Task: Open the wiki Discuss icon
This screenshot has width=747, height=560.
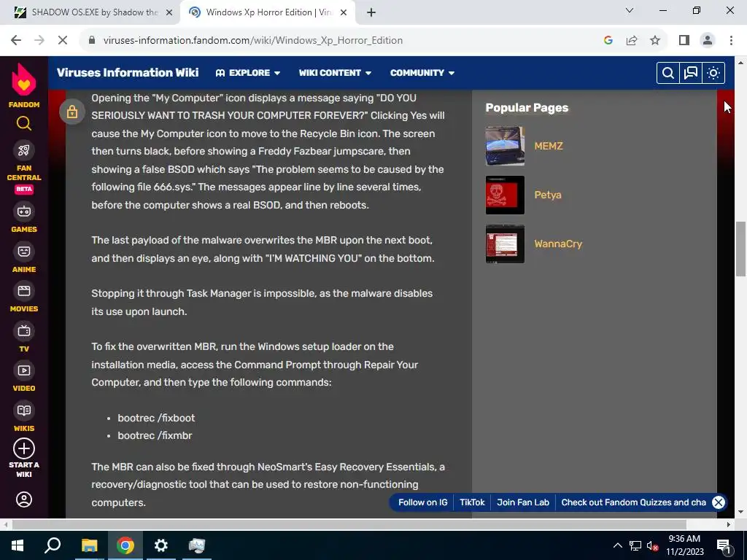Action: click(x=691, y=73)
